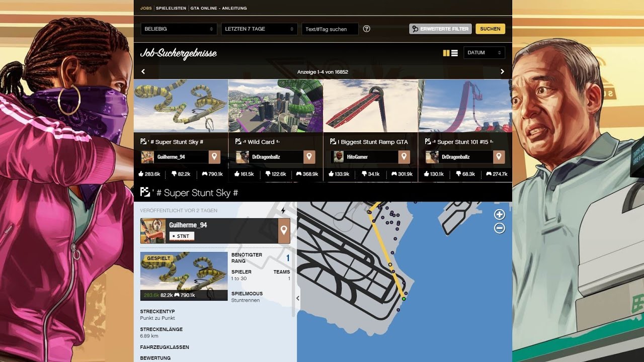The image size is (644, 362).
Task: Collapse the job detail side panel
Action: tap(297, 298)
